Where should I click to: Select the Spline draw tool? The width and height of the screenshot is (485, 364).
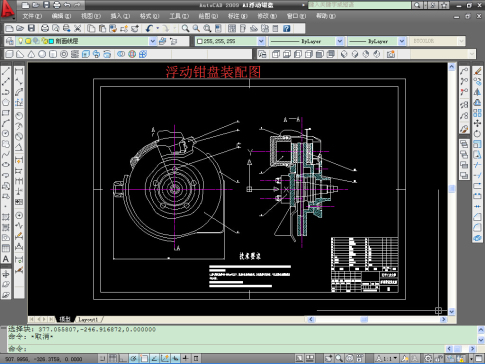pos(6,155)
